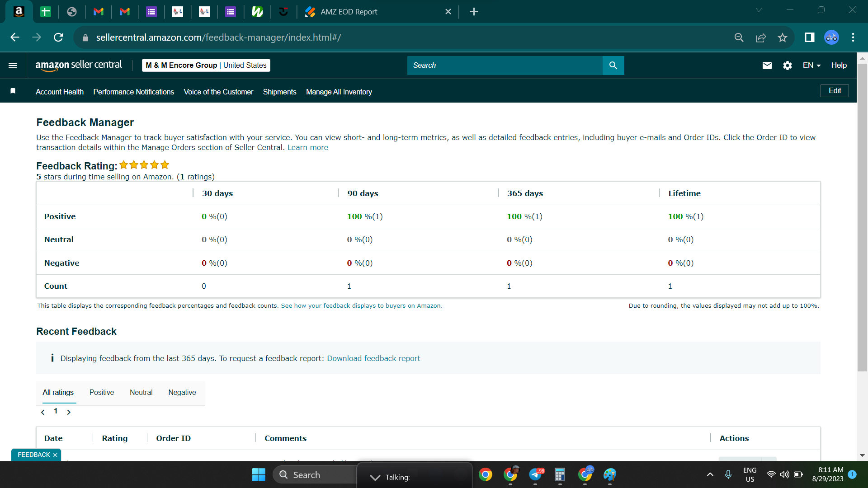View site info via the lock icon

[85, 38]
